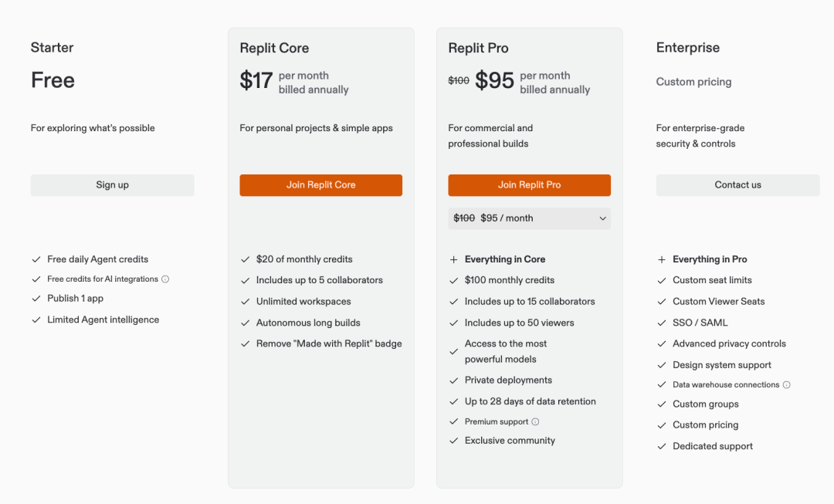Click plus icon beside Everything in Pro
Viewport: 834px width, 504px height.
pos(662,260)
